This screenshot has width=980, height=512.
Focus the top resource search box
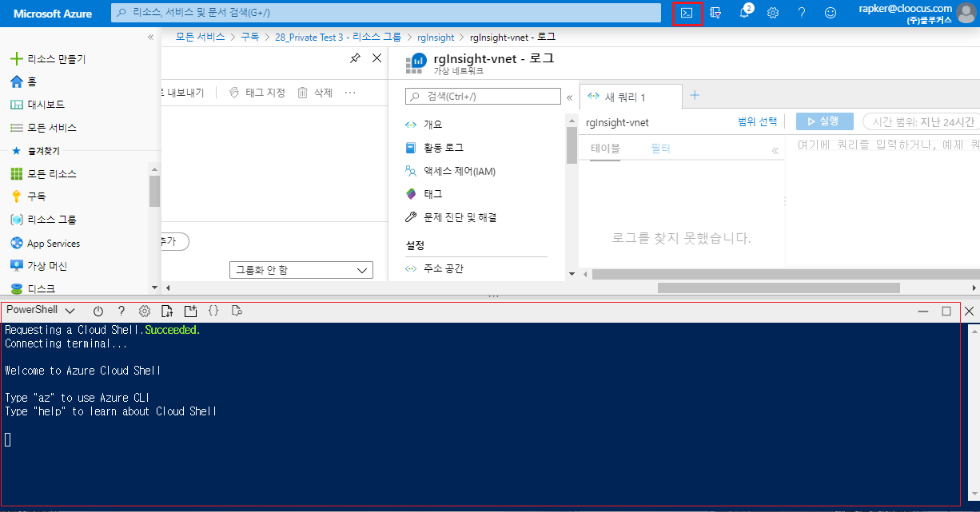point(386,13)
